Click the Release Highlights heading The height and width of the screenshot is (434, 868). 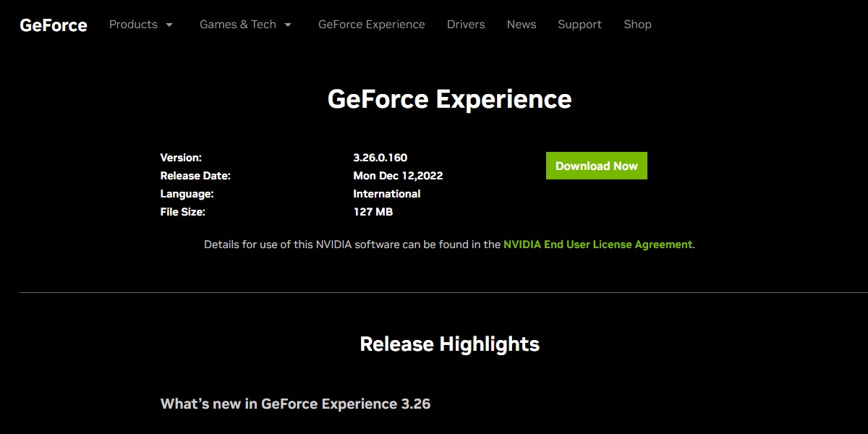click(x=450, y=344)
